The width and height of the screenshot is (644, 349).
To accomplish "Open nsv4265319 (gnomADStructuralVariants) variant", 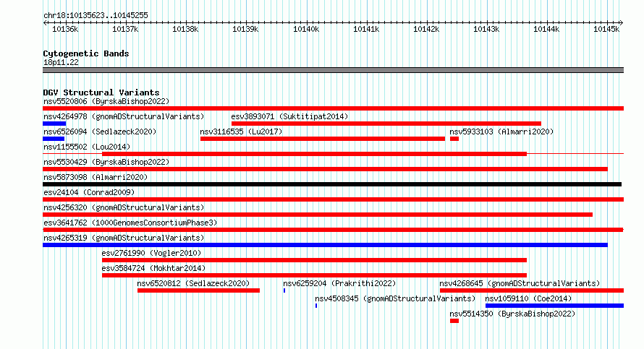I will [x=124, y=238].
